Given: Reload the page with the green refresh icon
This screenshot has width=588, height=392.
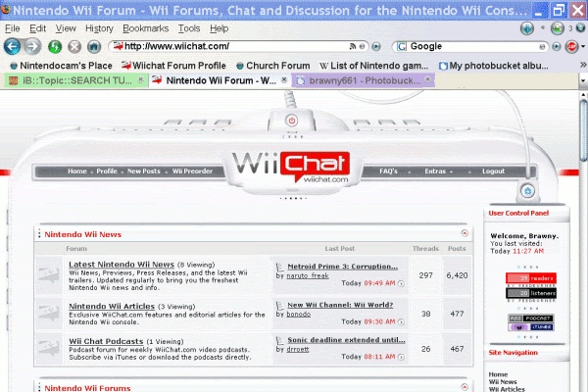Looking at the screenshot, I should [55, 47].
